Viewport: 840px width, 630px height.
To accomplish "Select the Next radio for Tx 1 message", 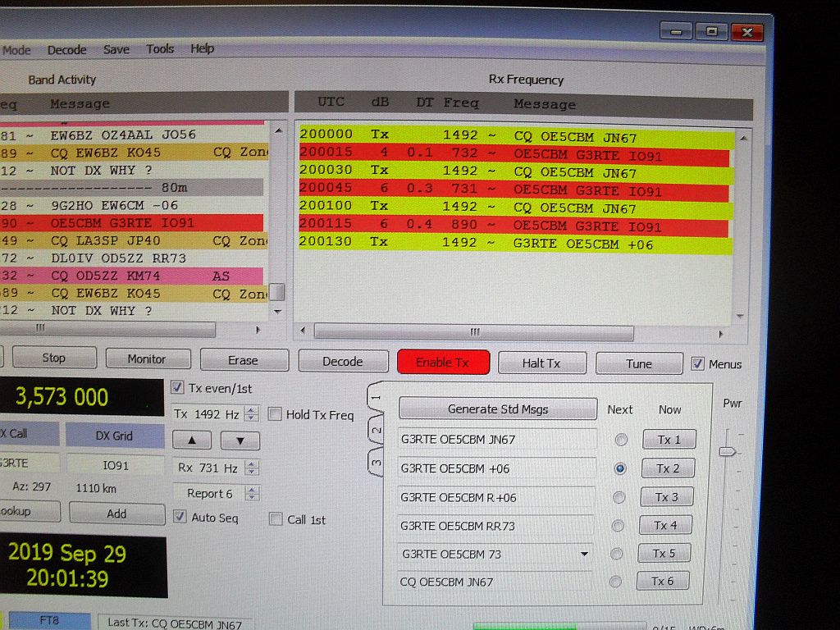I will pyautogui.click(x=621, y=440).
